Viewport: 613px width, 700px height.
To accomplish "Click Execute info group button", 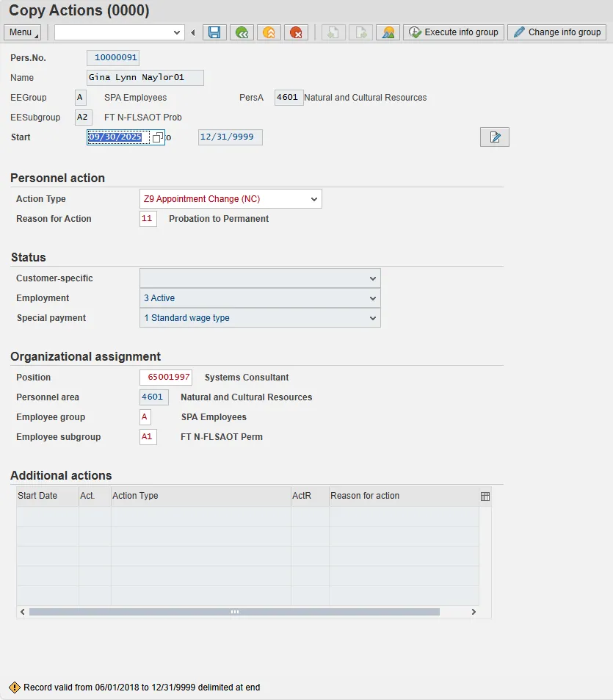I will 454,32.
